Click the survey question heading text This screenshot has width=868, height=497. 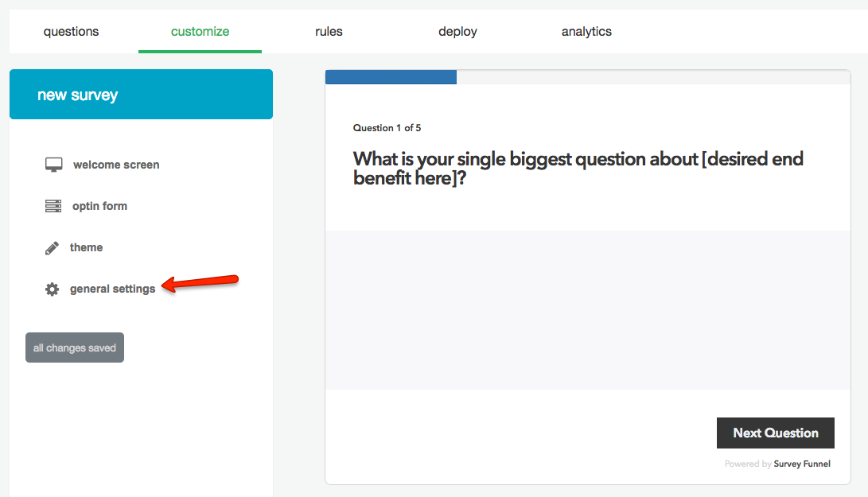click(578, 168)
